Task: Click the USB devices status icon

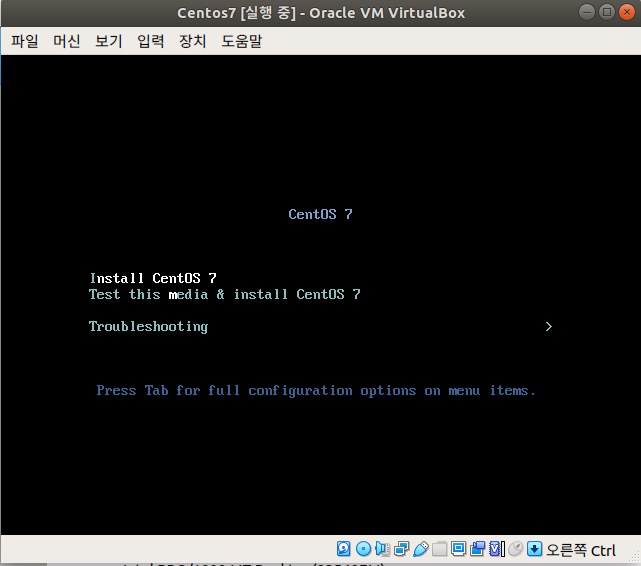Action: tap(421, 549)
